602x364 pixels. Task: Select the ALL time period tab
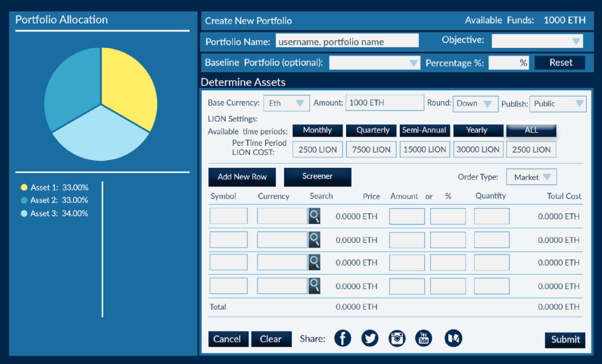(x=531, y=130)
